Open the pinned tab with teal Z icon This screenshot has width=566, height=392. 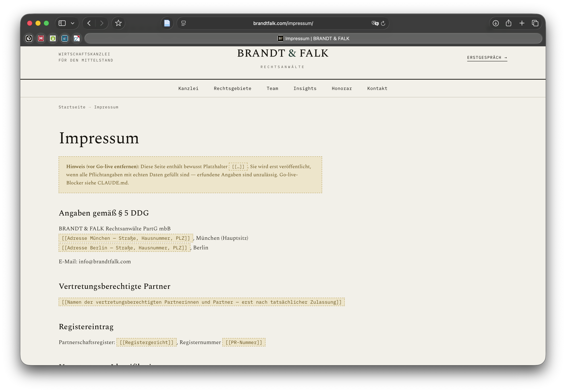point(65,38)
